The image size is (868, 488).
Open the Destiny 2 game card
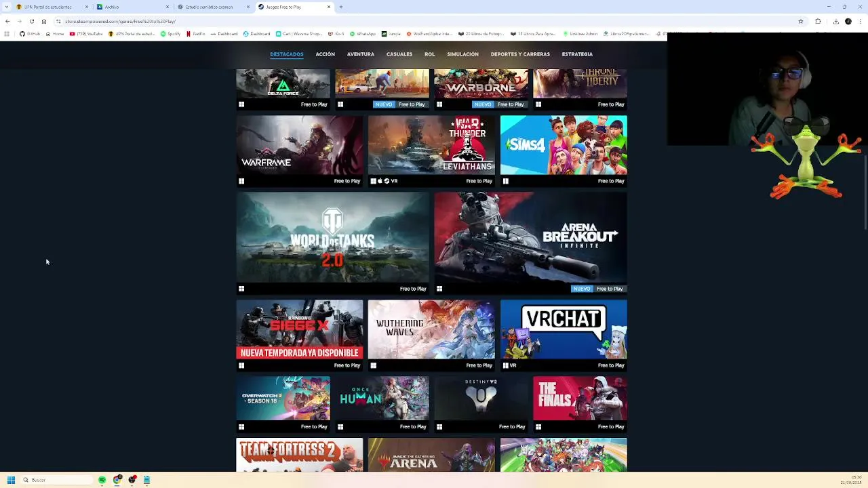coord(481,404)
